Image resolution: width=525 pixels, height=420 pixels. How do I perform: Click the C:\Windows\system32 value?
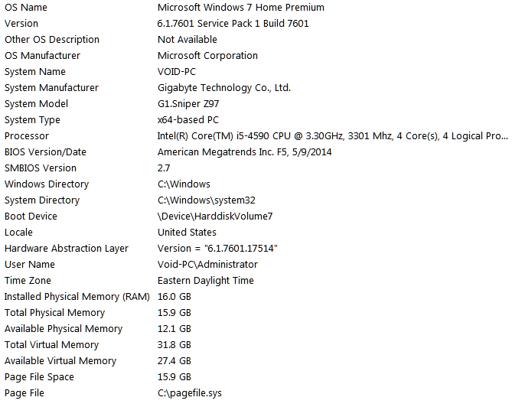click(207, 200)
